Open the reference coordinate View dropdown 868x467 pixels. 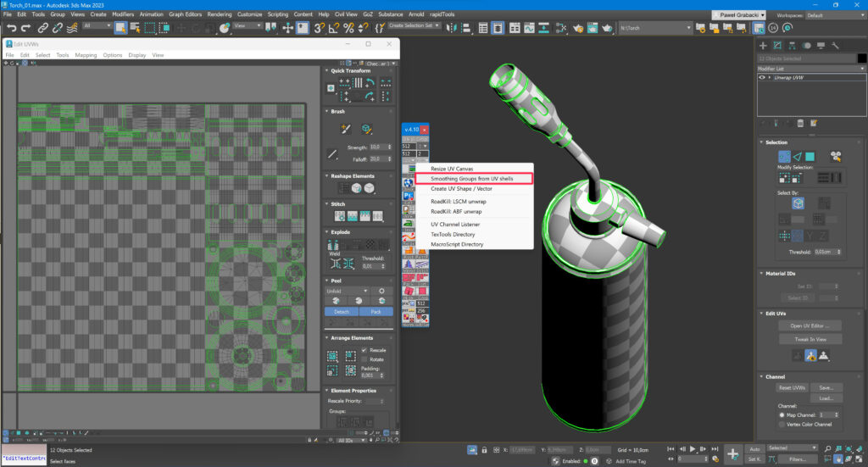pyautogui.click(x=247, y=25)
